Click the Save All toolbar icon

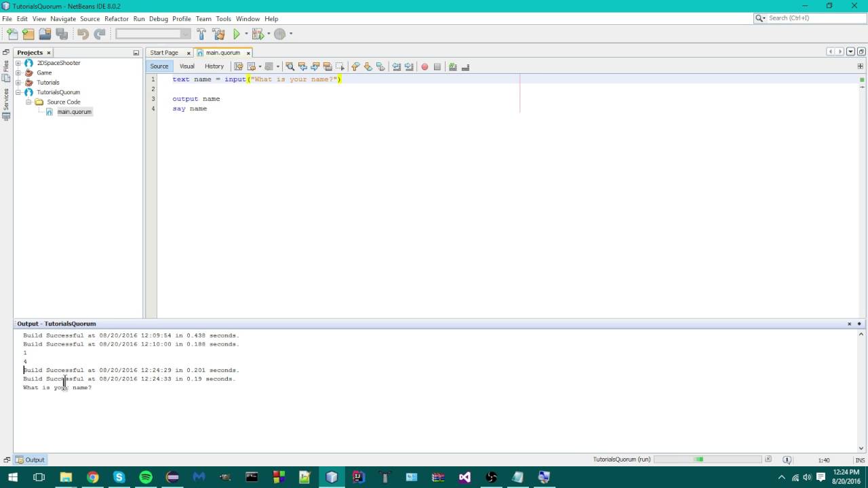62,34
